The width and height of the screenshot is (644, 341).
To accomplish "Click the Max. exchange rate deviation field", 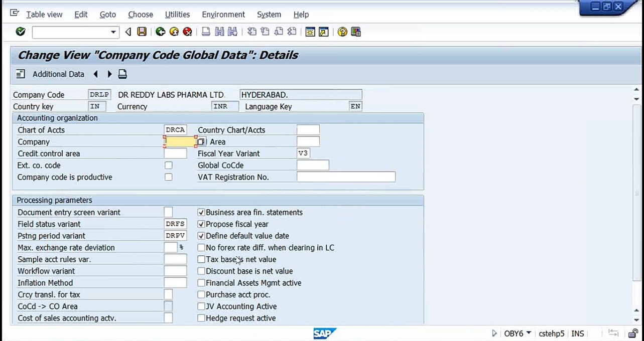I will pos(171,247).
